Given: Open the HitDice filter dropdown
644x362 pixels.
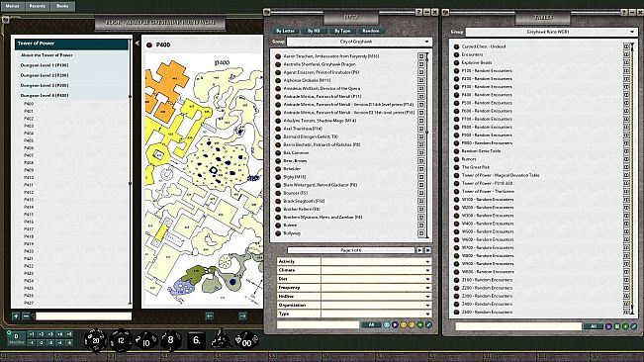Looking at the screenshot, I should click(x=376, y=297).
